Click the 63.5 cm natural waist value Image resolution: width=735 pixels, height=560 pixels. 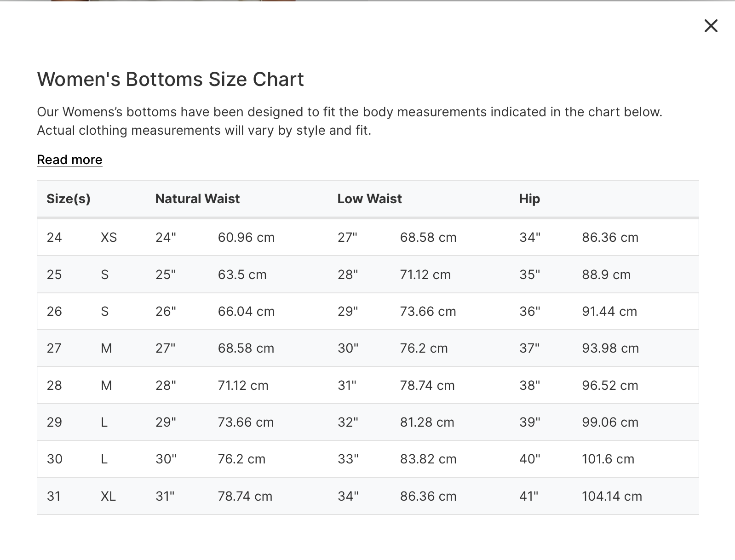242,274
